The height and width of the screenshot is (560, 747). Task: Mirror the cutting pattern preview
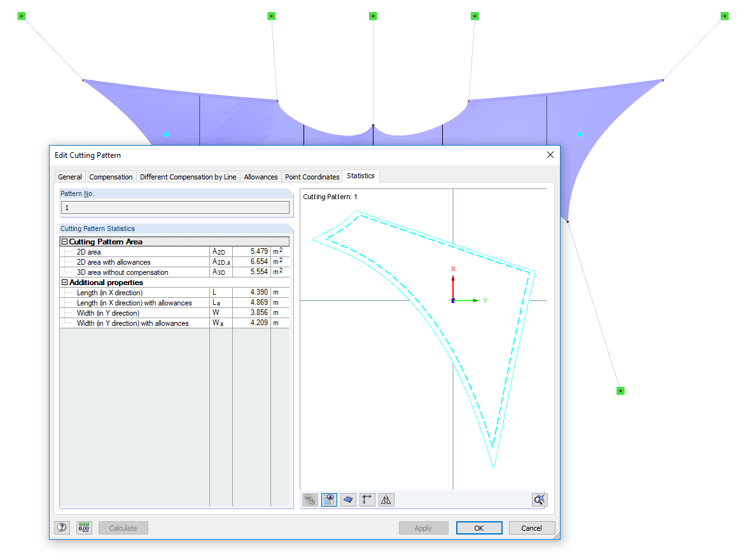(386, 500)
